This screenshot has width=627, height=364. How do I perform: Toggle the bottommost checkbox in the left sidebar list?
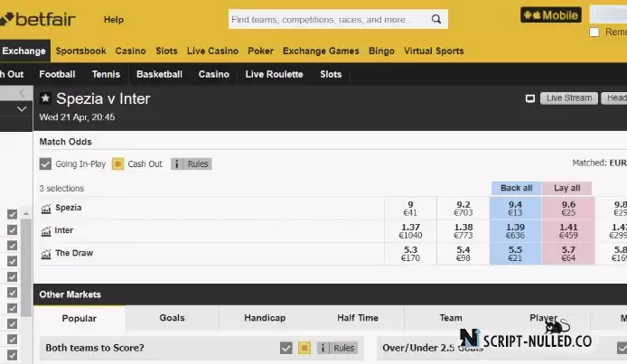tap(12, 355)
